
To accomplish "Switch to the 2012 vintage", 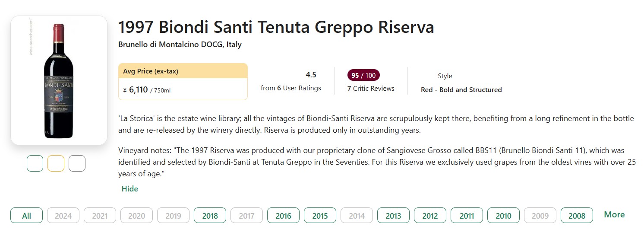I will (430, 216).
